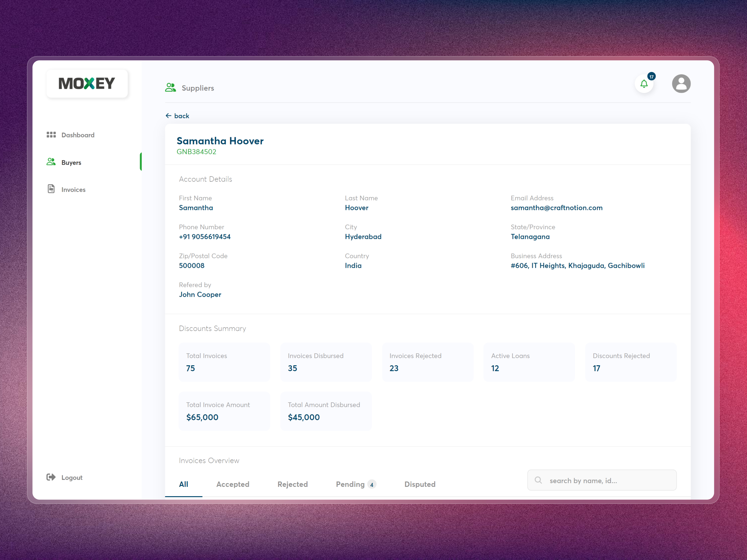The image size is (747, 560).
Task: Click the notification count badge showing 17
Action: coord(651,76)
